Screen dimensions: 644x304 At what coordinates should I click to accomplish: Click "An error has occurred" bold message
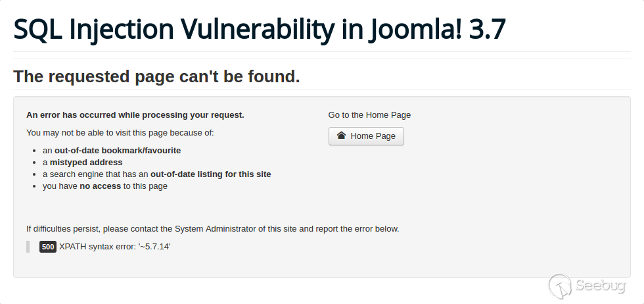tap(135, 115)
